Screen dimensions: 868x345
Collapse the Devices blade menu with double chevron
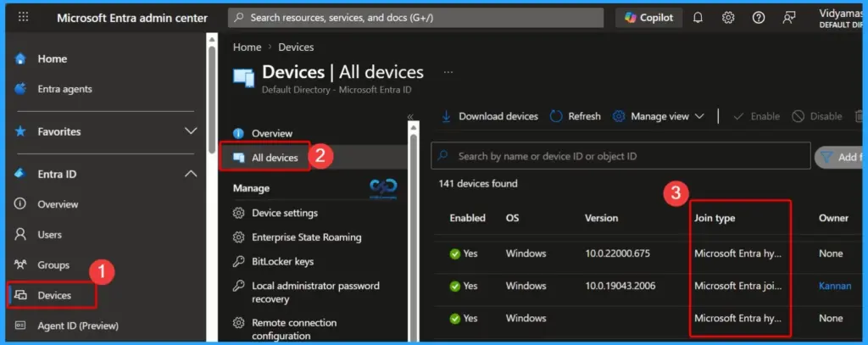(x=410, y=116)
